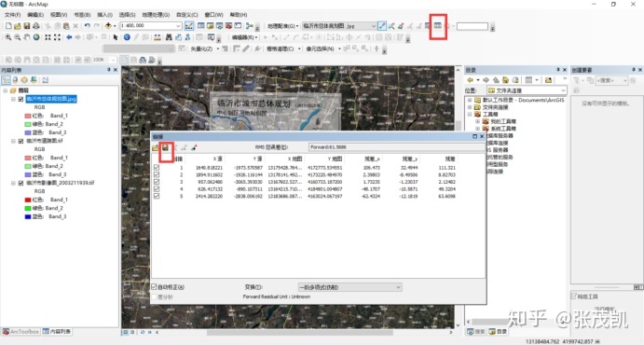The image size is (644, 345).
Task: Open the 视图(V) menu
Action: 59,15
